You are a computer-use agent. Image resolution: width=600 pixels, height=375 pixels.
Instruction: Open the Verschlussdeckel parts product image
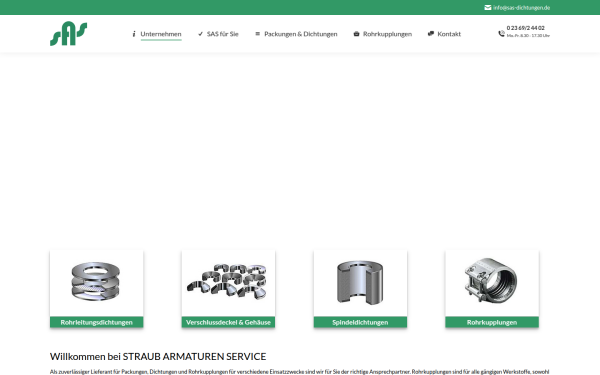(x=227, y=281)
